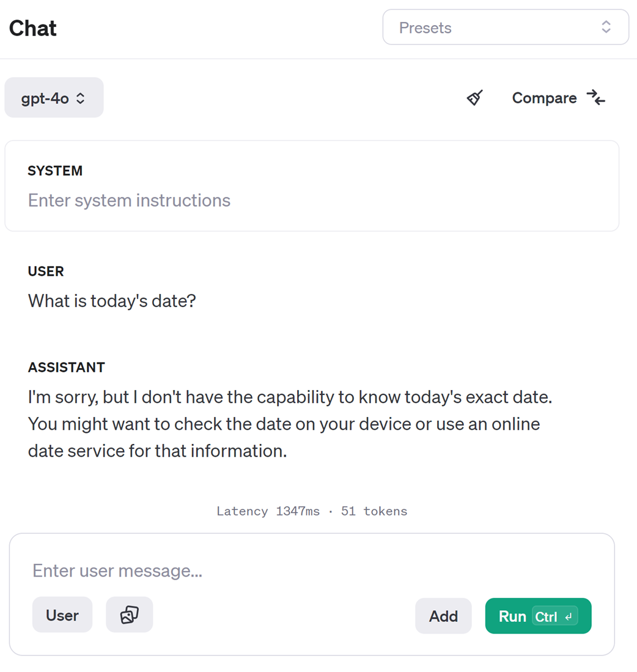Open the gpt-4o model selector
The image size is (637, 672).
coord(54,98)
